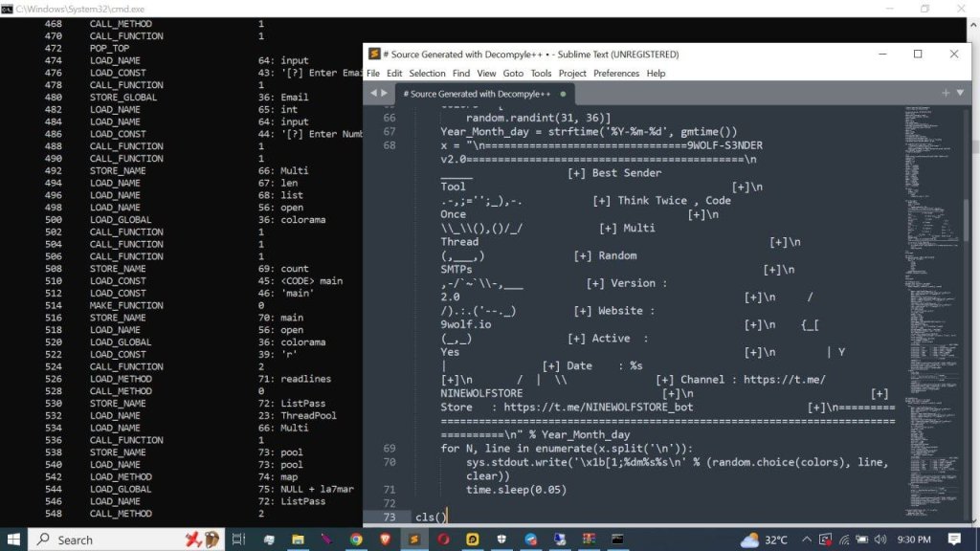The image size is (980, 551).
Task: Expand the tab list dropdown arrow
Action: [x=962, y=93]
